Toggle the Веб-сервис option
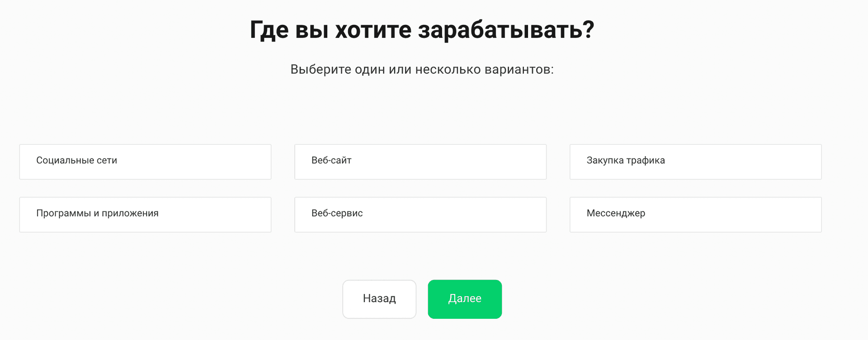868x340 pixels. pyautogui.click(x=420, y=214)
